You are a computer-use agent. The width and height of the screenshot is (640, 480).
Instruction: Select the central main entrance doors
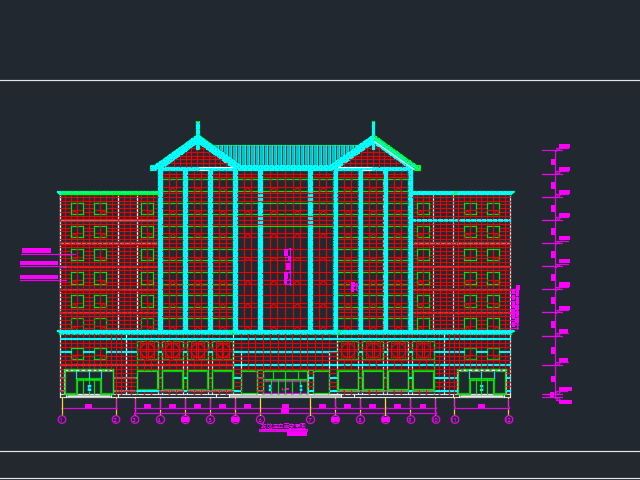[285, 385]
